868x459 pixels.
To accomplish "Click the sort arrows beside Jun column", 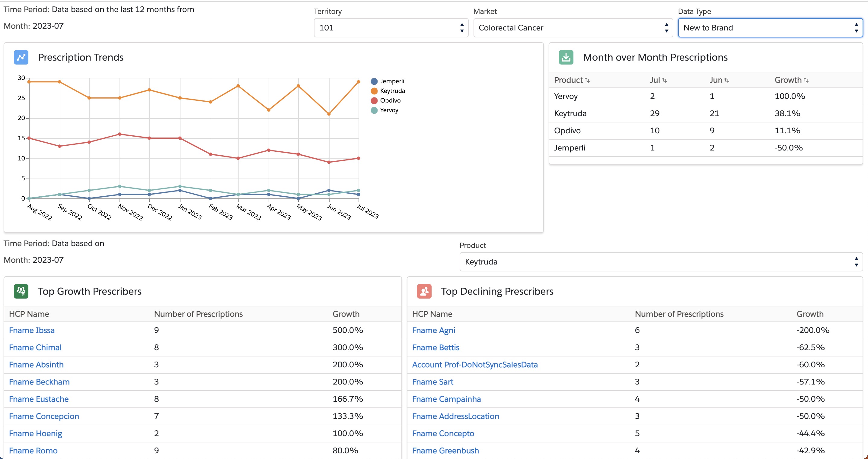I will tap(727, 80).
